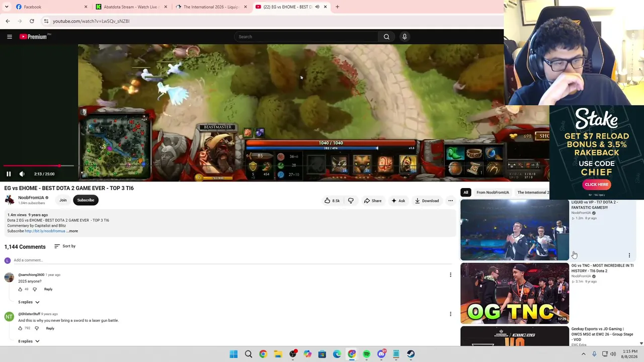Screen dimensions: 644x362
Task: Open File Explorer from the taskbar
Action: click(x=278, y=354)
